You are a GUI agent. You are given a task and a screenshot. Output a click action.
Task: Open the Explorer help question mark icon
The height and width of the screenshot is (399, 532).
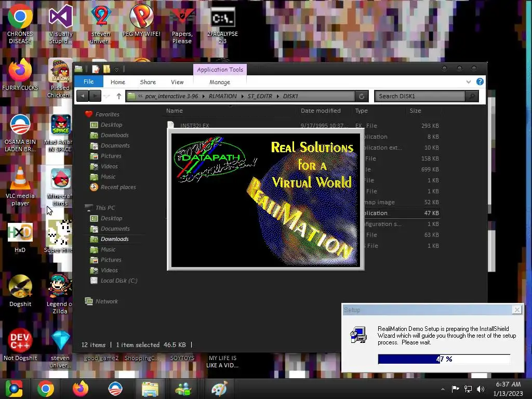[480, 82]
